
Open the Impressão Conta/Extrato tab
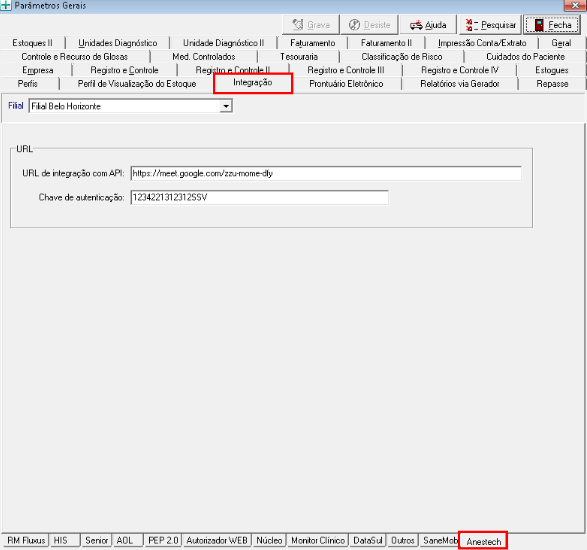pos(482,43)
